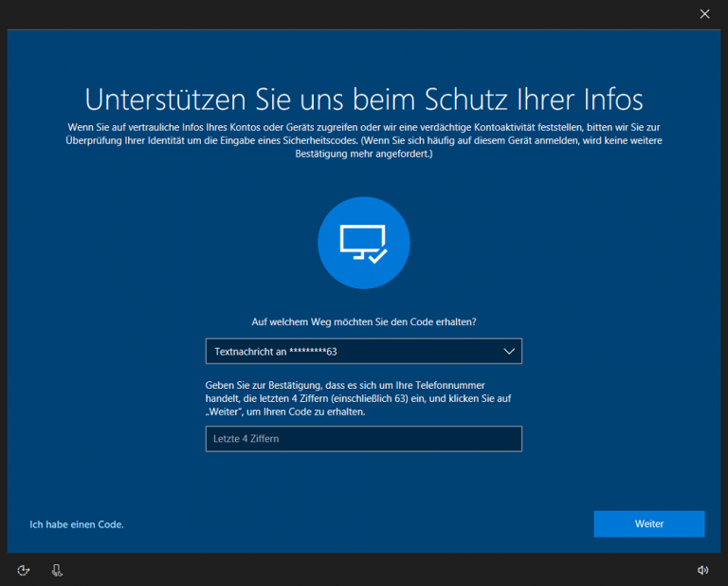Viewport: 728px width, 586px height.
Task: Expand the 'Textnachricht an' code delivery dropdown
Action: tap(364, 351)
